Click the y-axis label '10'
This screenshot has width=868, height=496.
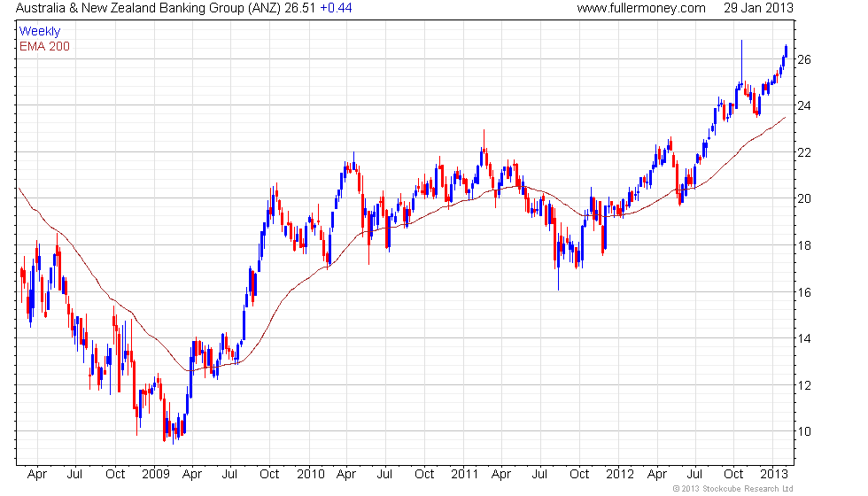coord(804,431)
